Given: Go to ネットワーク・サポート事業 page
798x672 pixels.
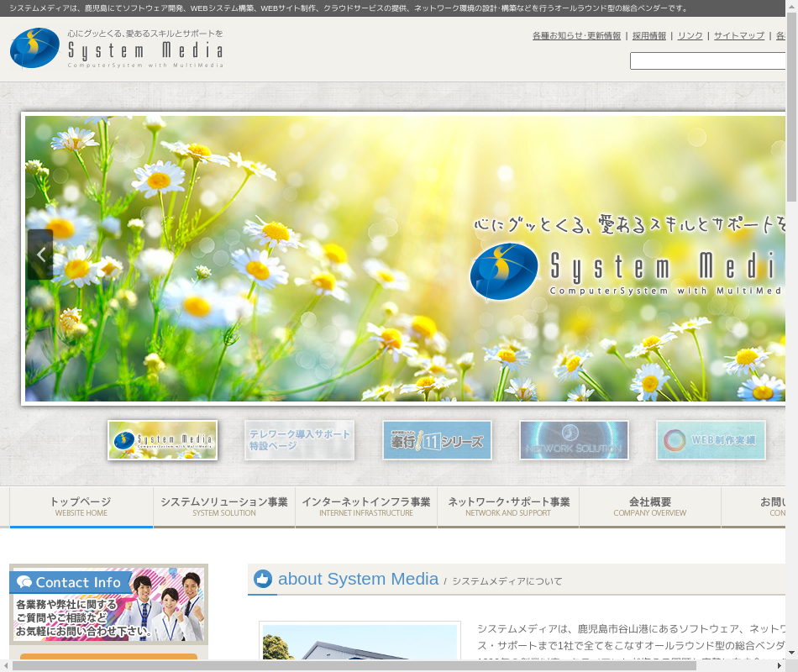Looking at the screenshot, I should click(x=508, y=507).
